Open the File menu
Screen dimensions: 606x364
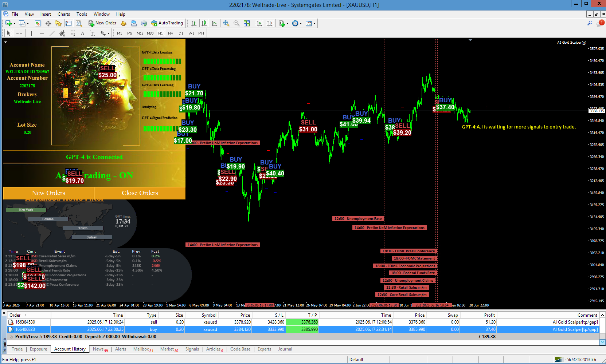coord(15,14)
